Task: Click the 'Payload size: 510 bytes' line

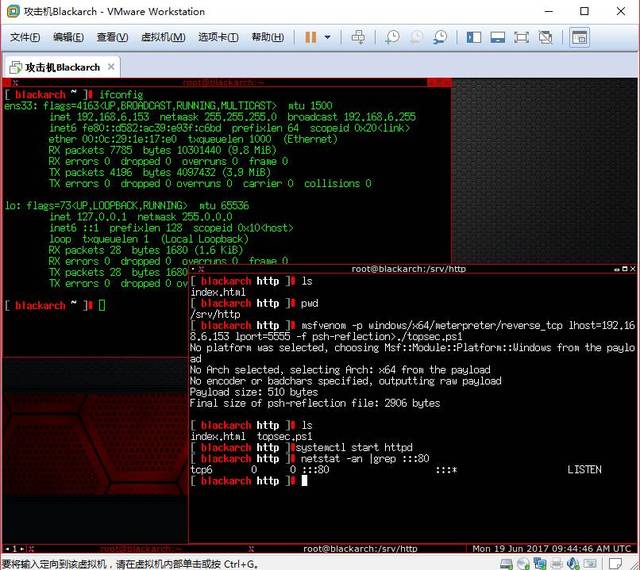Action: 254,392
